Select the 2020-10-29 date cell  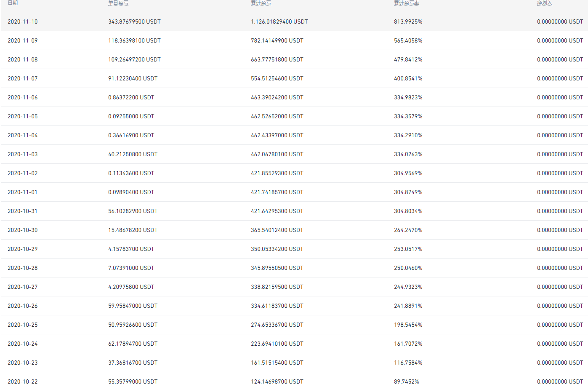pyautogui.click(x=23, y=249)
